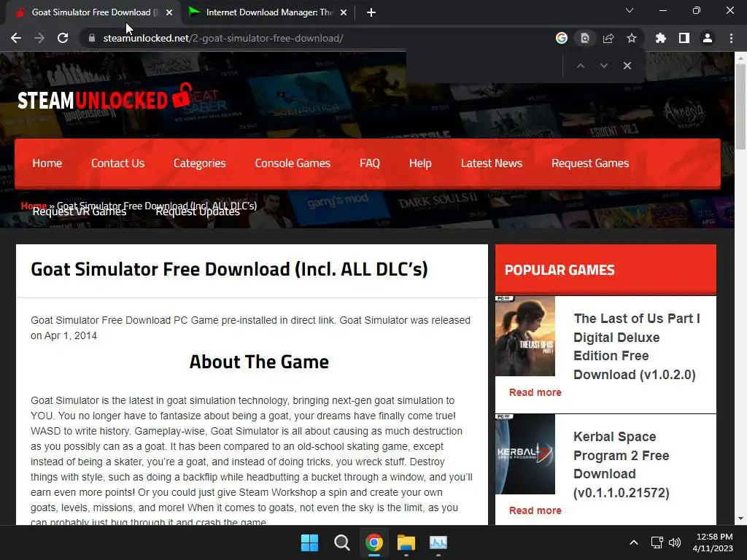The width and height of the screenshot is (747, 560).
Task: Click Read more under The Last of Us
Action: point(535,392)
